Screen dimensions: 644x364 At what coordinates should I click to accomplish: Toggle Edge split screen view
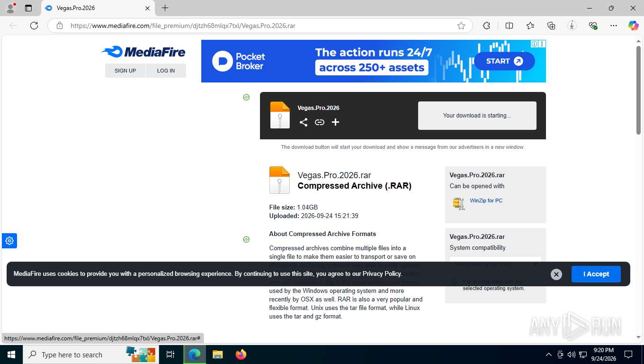tap(510, 26)
